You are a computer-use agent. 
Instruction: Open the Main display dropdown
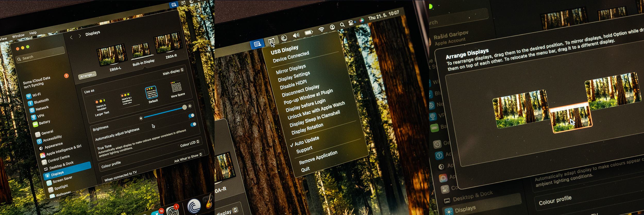pos(173,72)
